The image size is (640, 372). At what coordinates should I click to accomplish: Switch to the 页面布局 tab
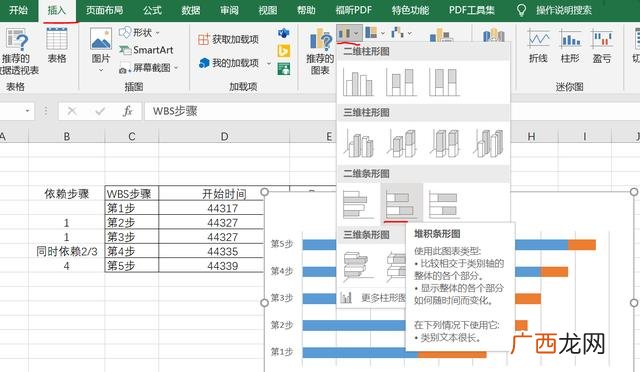coord(104,10)
